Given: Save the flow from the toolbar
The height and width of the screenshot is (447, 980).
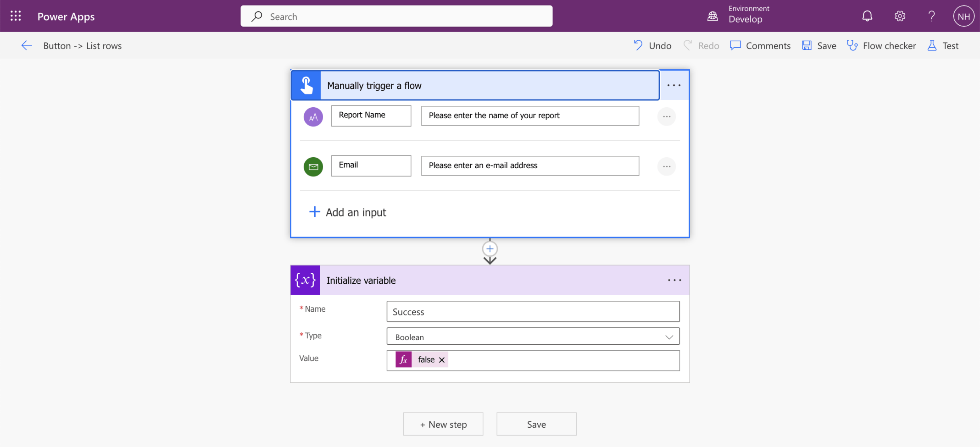Looking at the screenshot, I should (819, 45).
